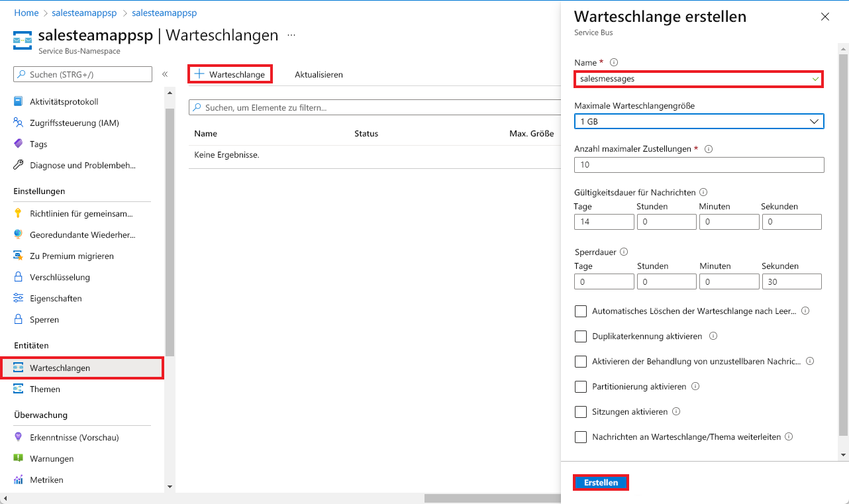Collapse the sidebar with the double-chevron icon

165,74
